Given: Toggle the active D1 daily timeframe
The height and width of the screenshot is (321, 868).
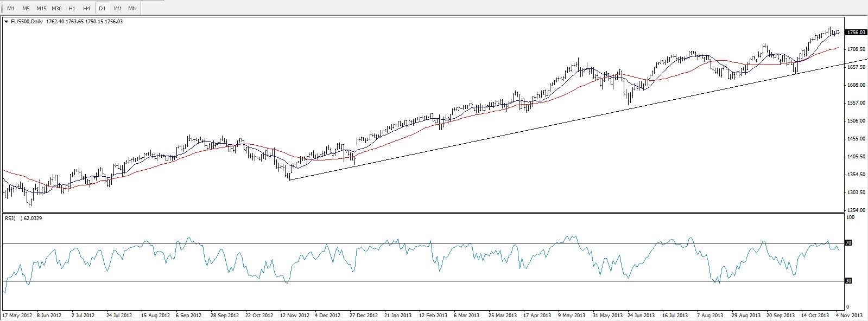Looking at the screenshot, I should [x=102, y=8].
